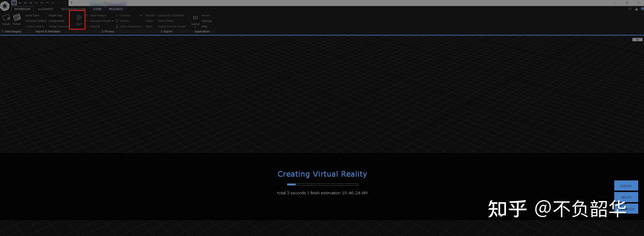This screenshot has width=644, height=236.
Task: Open Help in the Application group
Action: pos(204,26)
